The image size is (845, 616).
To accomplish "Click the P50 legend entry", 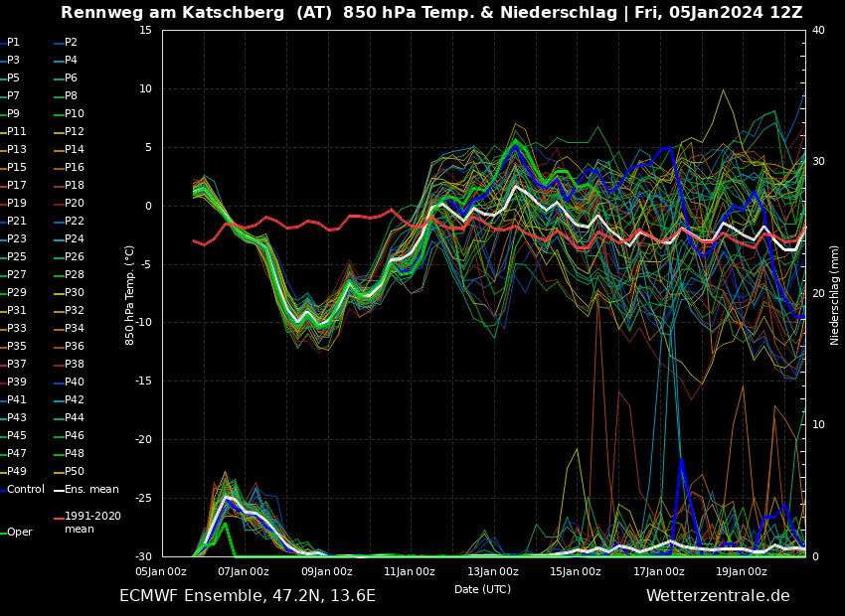I will coord(74,472).
